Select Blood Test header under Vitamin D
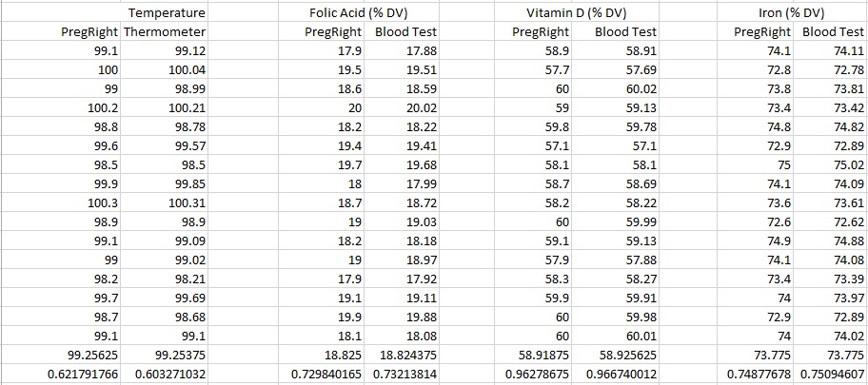 pos(625,31)
